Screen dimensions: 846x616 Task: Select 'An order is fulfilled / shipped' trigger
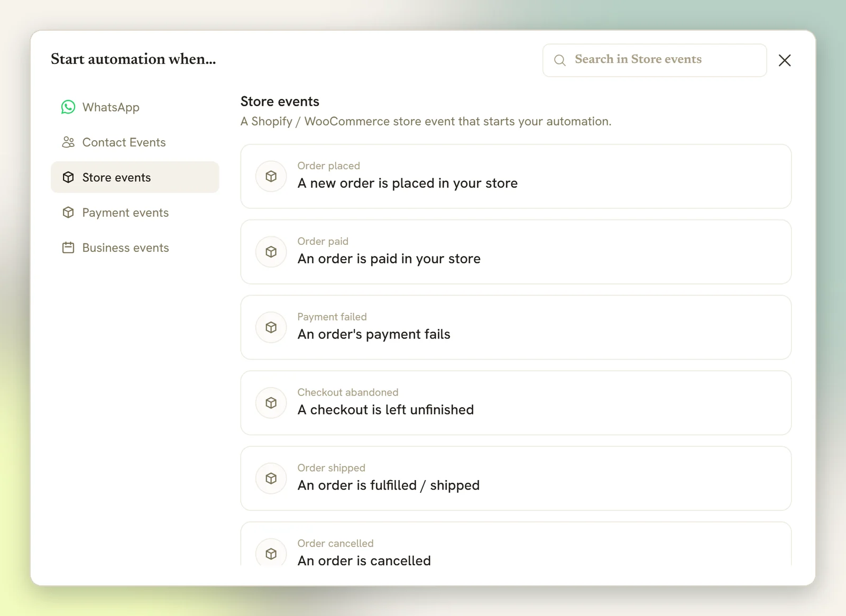516,479
